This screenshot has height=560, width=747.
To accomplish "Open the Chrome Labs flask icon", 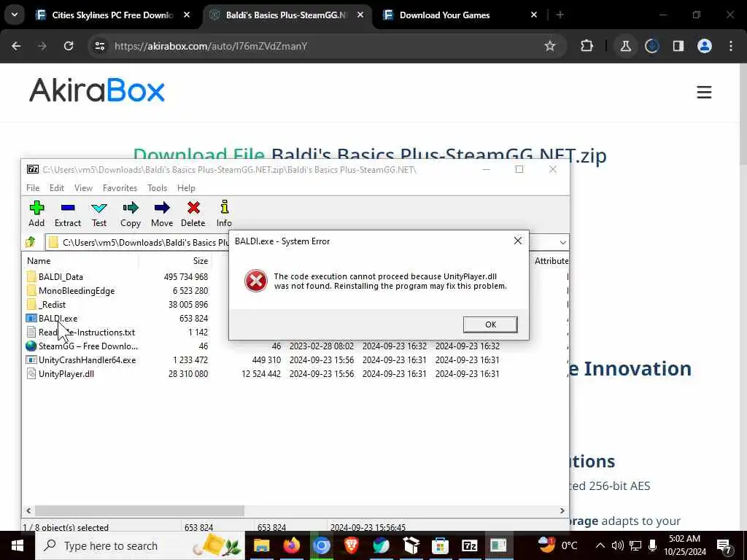I will tap(625, 46).
